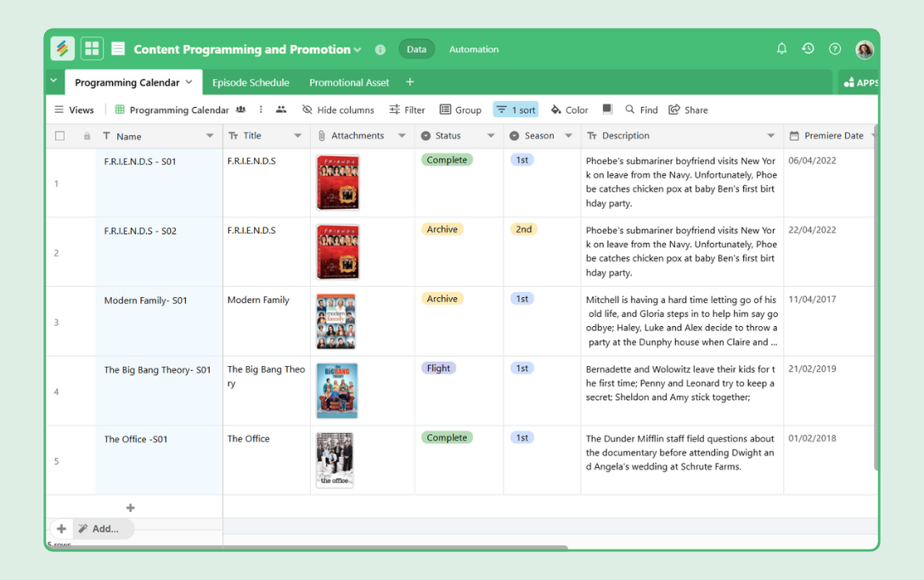
Task: Open the Description column dropdown
Action: coord(771,136)
